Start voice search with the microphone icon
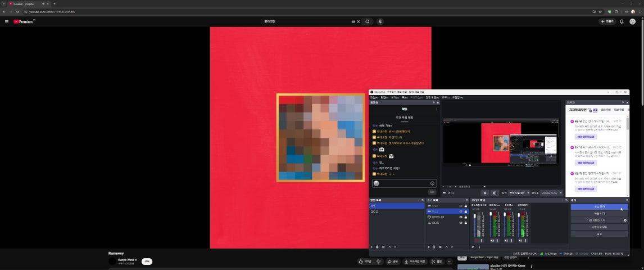This screenshot has height=270, width=644. 380,21
